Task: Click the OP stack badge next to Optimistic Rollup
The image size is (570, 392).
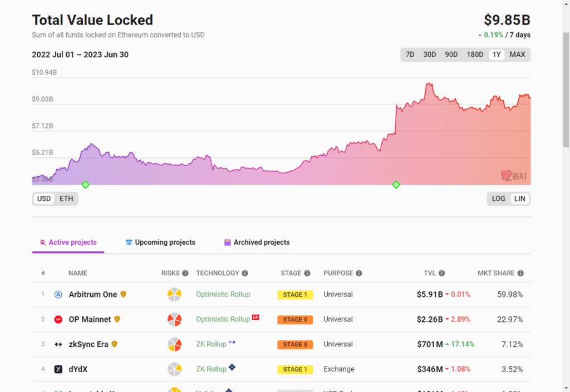Action: tap(255, 317)
